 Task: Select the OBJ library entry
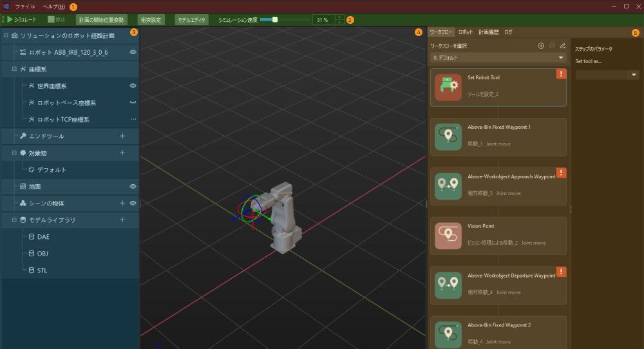pyautogui.click(x=71, y=254)
